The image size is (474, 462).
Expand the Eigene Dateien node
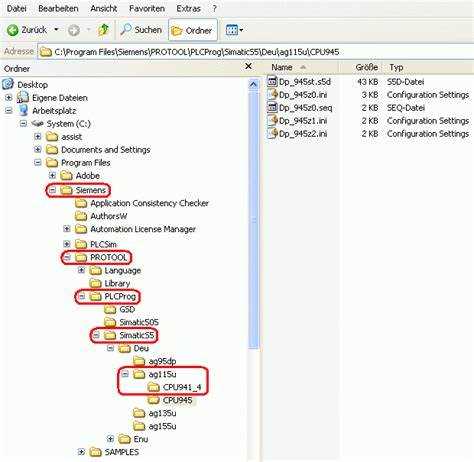click(9, 98)
